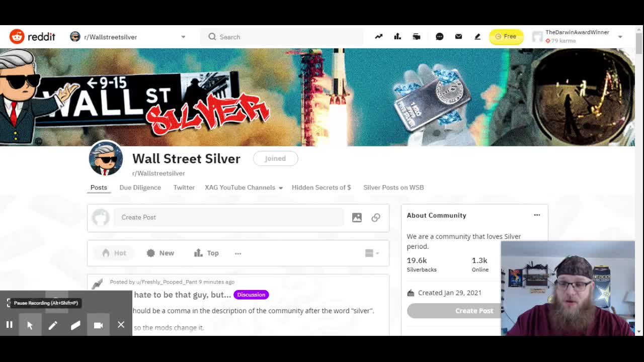This screenshot has width=644, height=362.
Task: Toggle the recorder webcam camera icon
Action: coord(98,325)
